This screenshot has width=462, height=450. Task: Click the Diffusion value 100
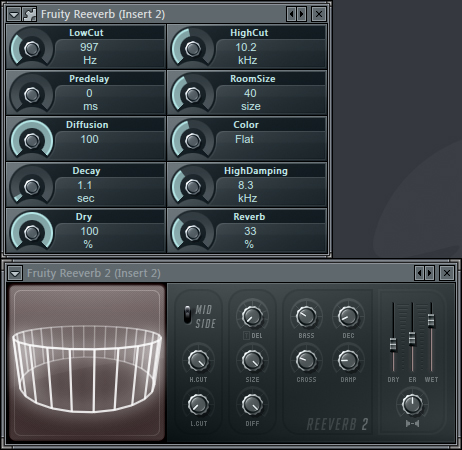point(89,139)
